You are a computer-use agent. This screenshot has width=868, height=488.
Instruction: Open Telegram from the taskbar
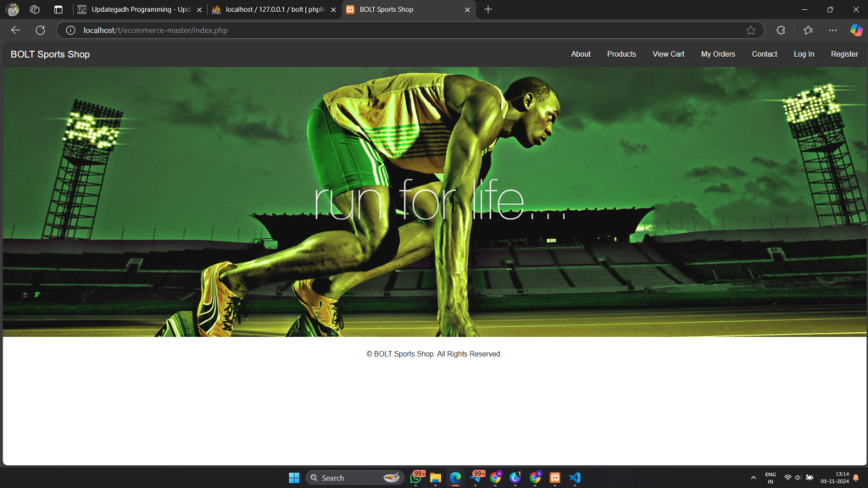point(476,478)
